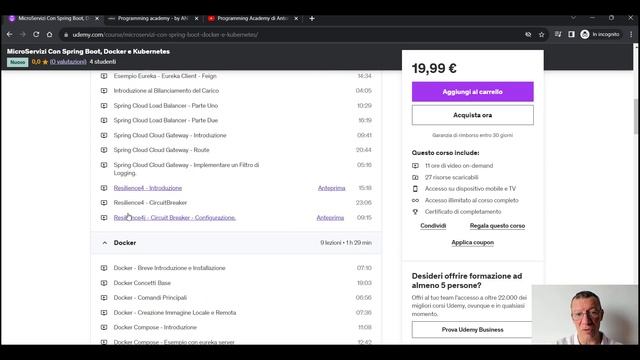Go forward with the browser forward arrow

point(23,35)
